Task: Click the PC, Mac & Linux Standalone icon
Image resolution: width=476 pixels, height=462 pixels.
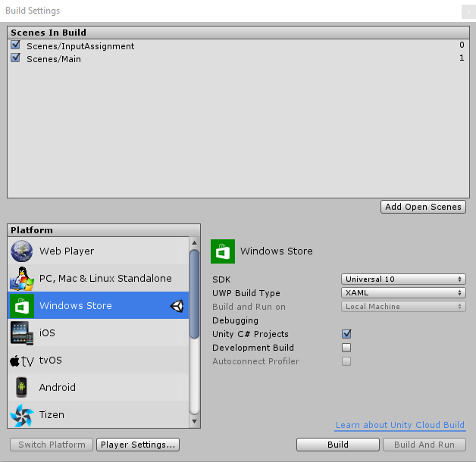Action: click(21, 278)
